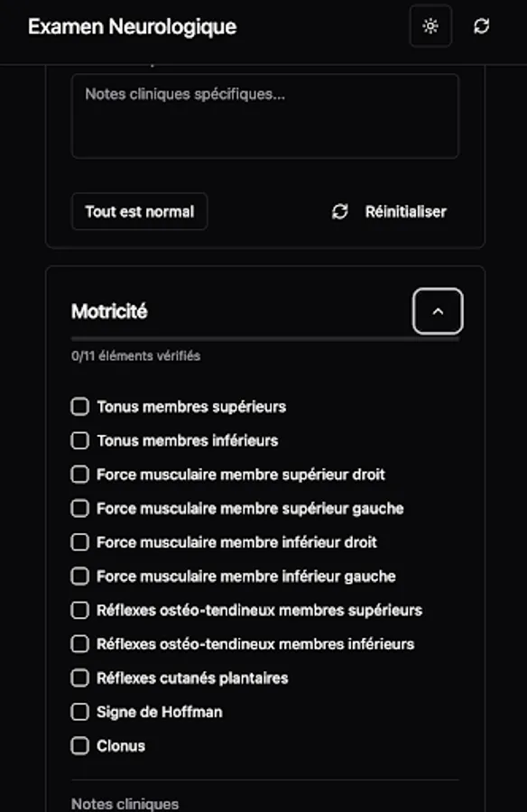The width and height of the screenshot is (527, 812).
Task: Click the Notes cliniques spécifiques text area
Action: [264, 116]
